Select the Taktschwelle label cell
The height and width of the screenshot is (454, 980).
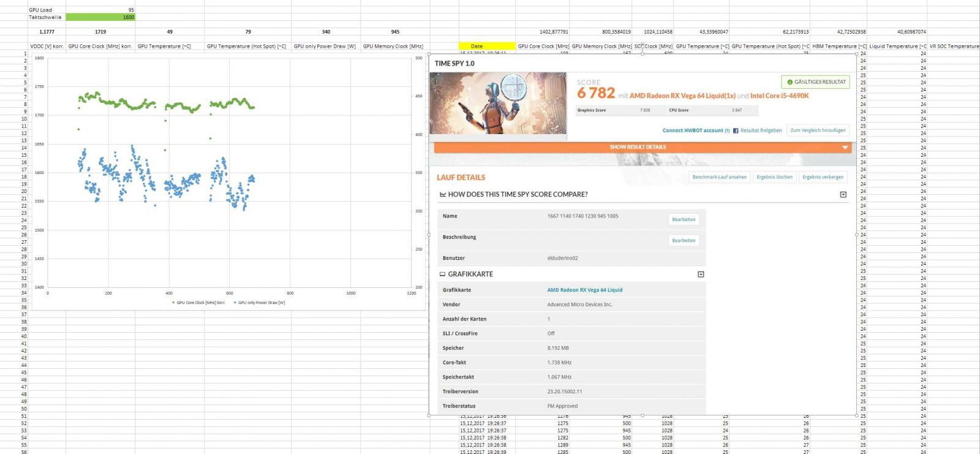point(47,17)
